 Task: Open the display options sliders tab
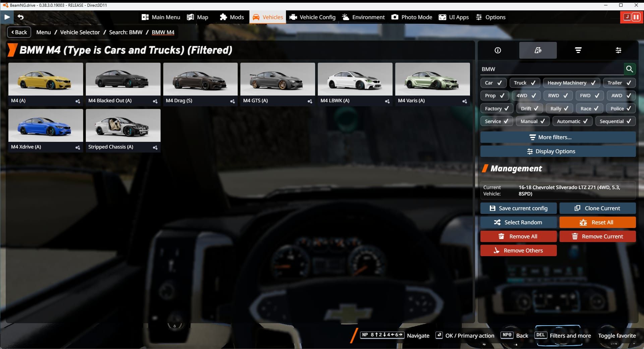[x=619, y=50]
